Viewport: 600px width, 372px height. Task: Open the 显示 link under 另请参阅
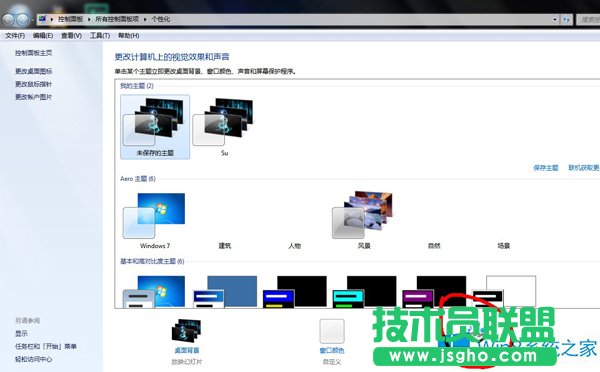[x=21, y=333]
